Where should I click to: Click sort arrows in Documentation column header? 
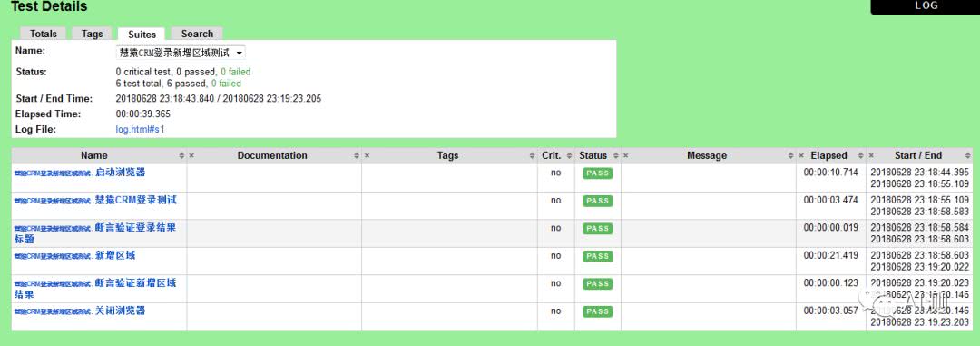click(357, 156)
